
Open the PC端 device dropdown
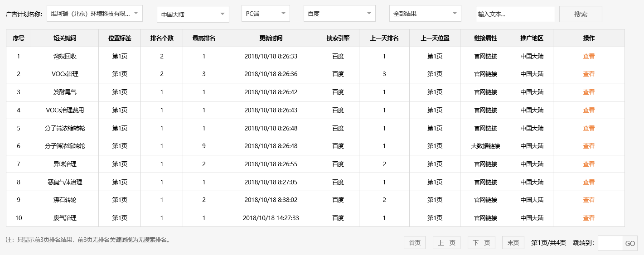pyautogui.click(x=266, y=14)
